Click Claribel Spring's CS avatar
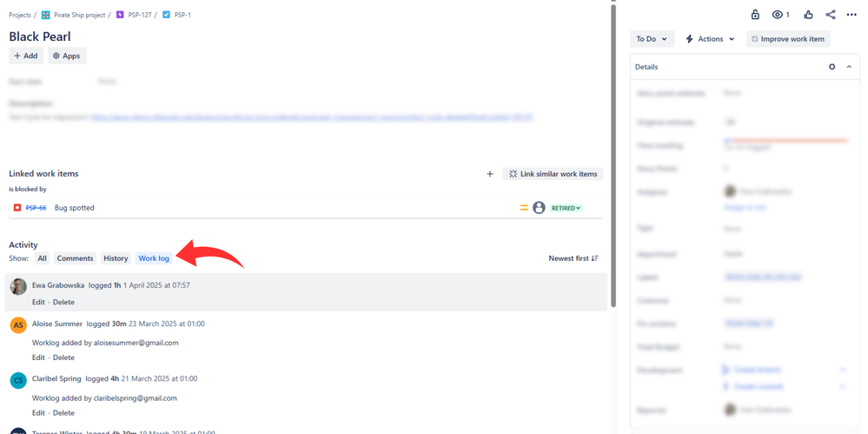 coord(18,380)
